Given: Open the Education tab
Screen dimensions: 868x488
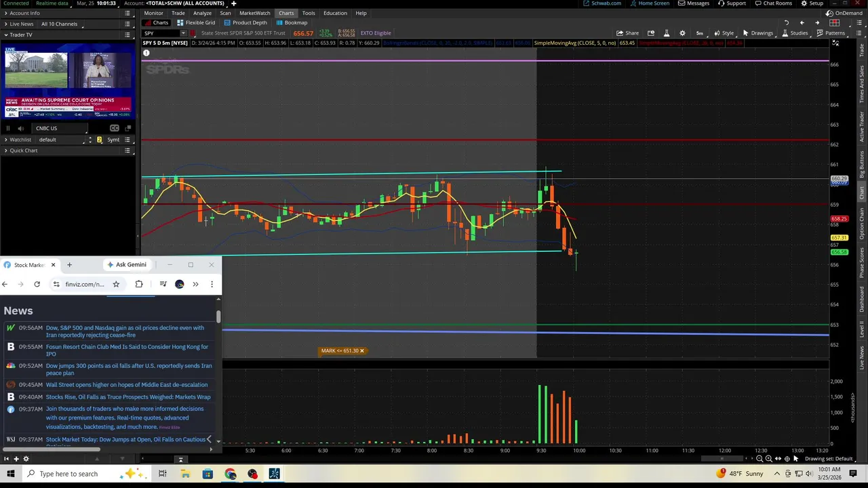Looking at the screenshot, I should [x=335, y=13].
